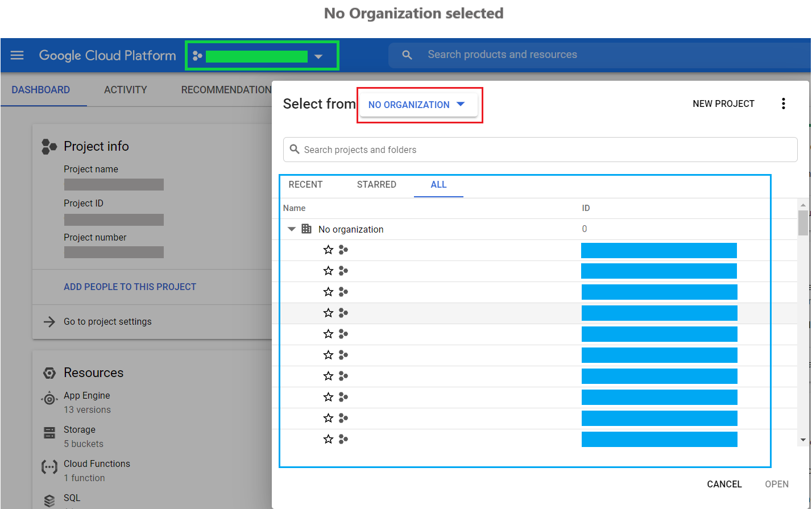The width and height of the screenshot is (812, 509).
Task: Click the Project info hexagon icon
Action: point(49,147)
